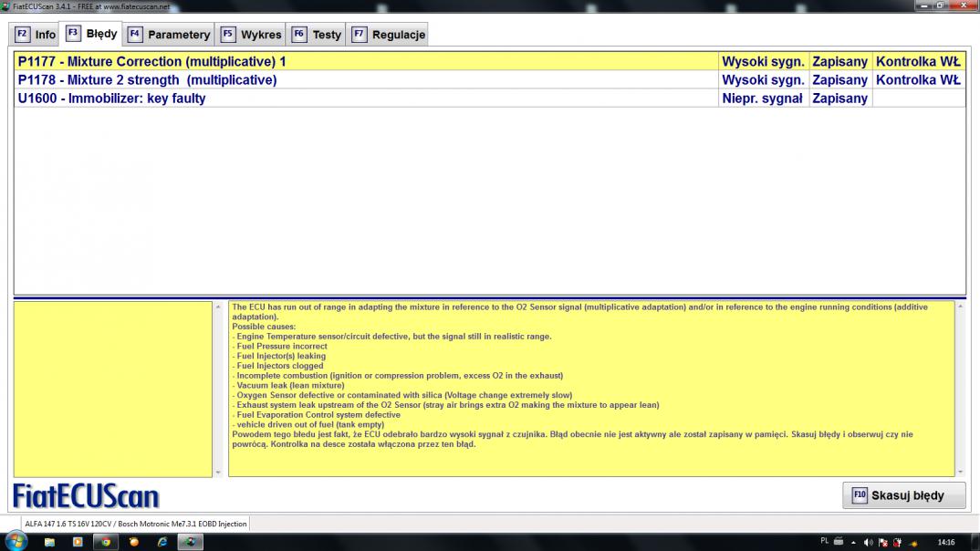
Task: Click the F7 key icon
Action: [359, 35]
